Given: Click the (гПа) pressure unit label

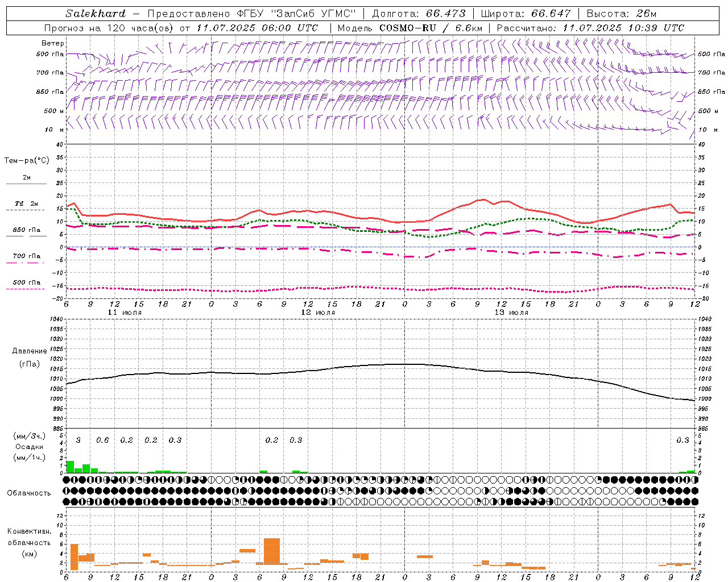Looking at the screenshot, I should click(30, 364).
